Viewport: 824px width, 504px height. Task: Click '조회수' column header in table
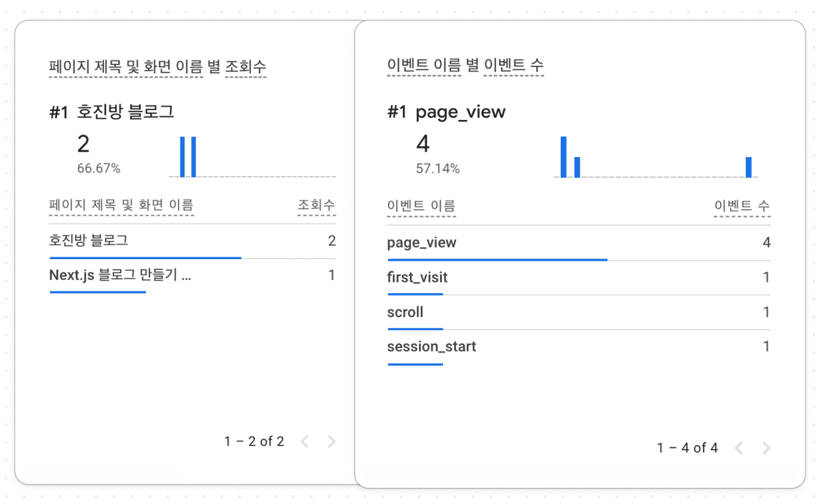316,206
